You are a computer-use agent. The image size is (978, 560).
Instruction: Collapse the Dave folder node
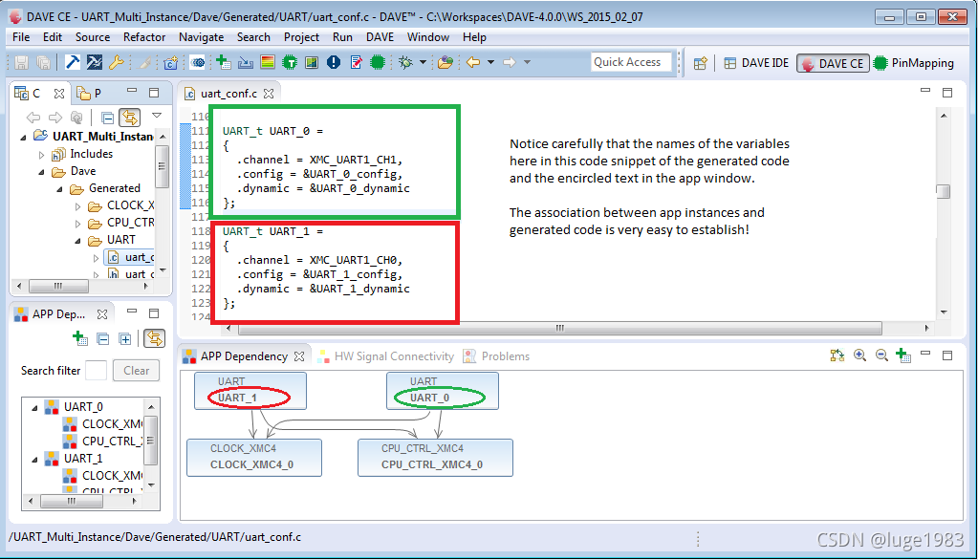41,171
